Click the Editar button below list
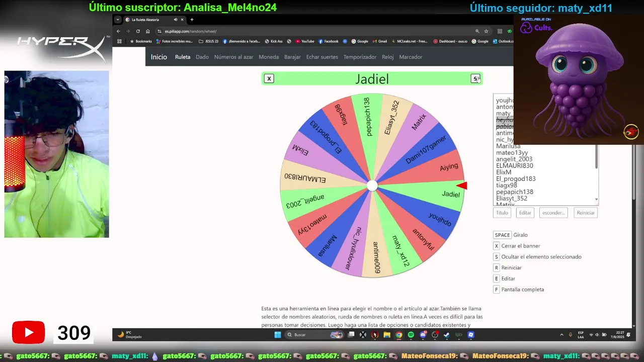 point(525,213)
